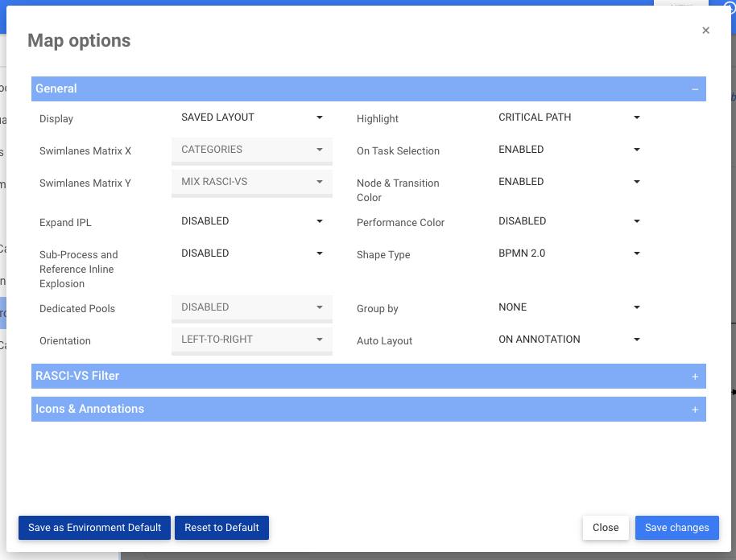Click the Reset to Default button

[221, 528]
